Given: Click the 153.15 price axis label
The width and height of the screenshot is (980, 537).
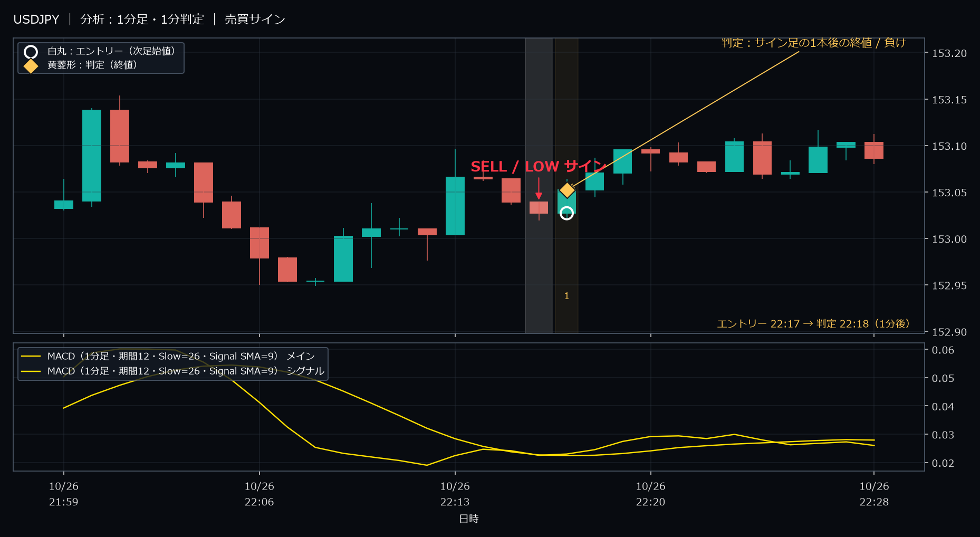Looking at the screenshot, I should tap(949, 100).
